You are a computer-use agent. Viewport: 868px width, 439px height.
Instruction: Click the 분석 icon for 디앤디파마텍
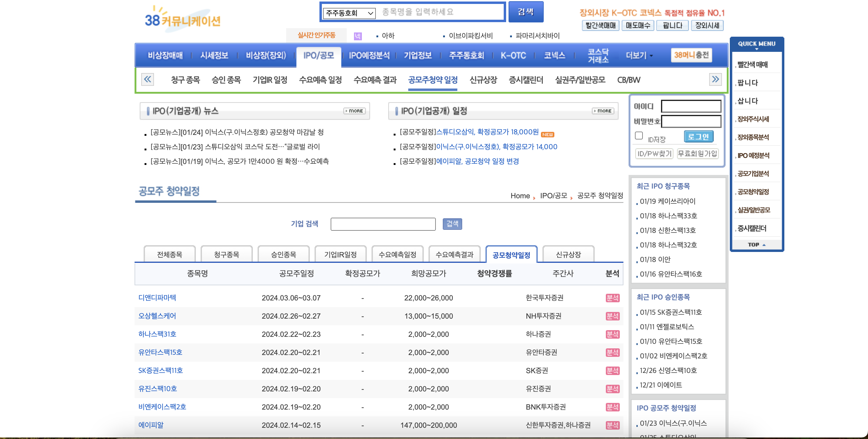click(612, 298)
